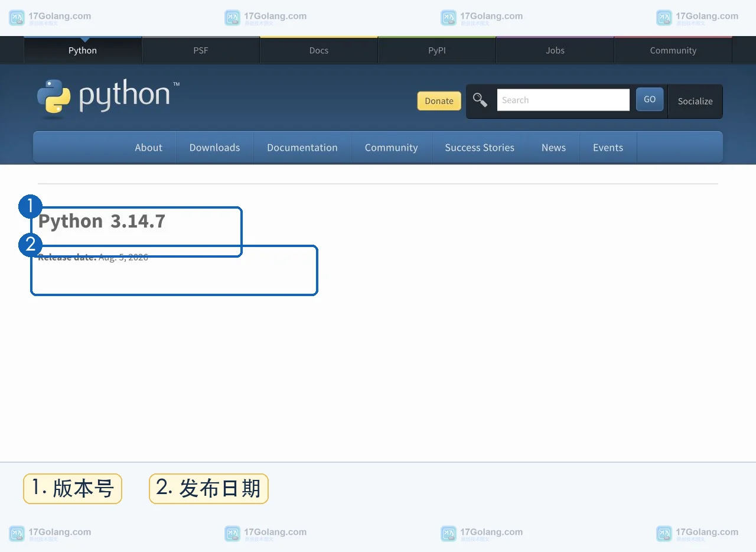
Task: Open the Documentation navigation menu
Action: click(302, 148)
